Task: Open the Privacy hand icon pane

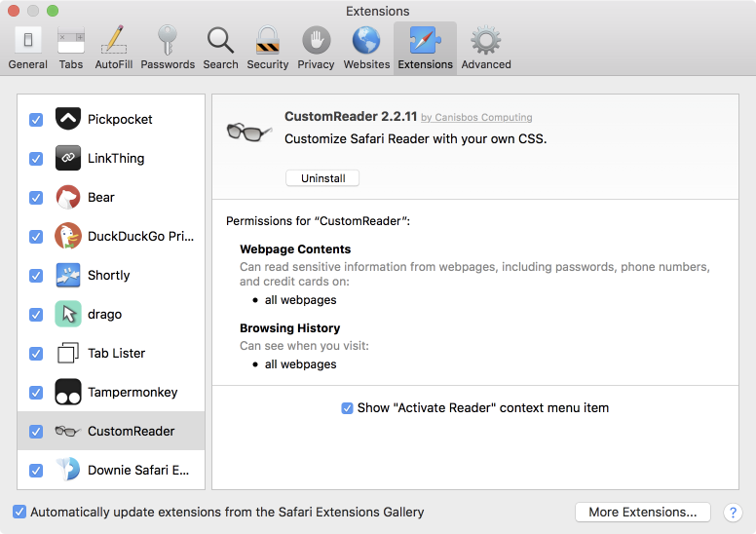Action: (316, 48)
